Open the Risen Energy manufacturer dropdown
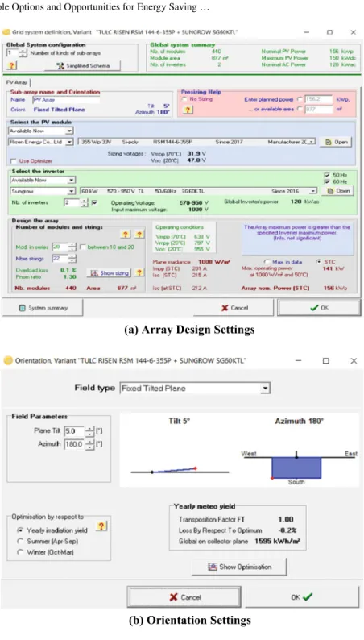 tap(70, 142)
